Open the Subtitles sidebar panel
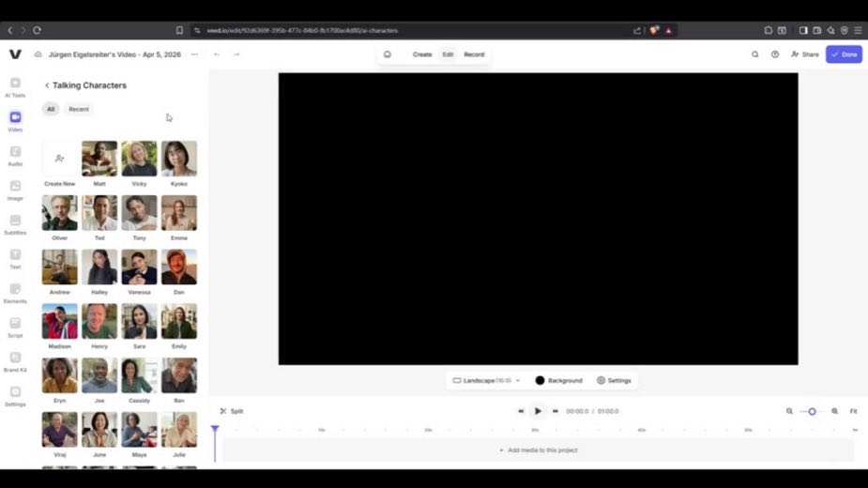 coord(15,224)
